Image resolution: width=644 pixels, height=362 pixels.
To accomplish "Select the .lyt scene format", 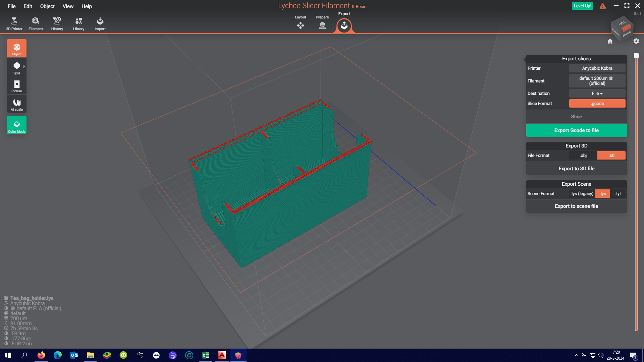I will click(618, 194).
